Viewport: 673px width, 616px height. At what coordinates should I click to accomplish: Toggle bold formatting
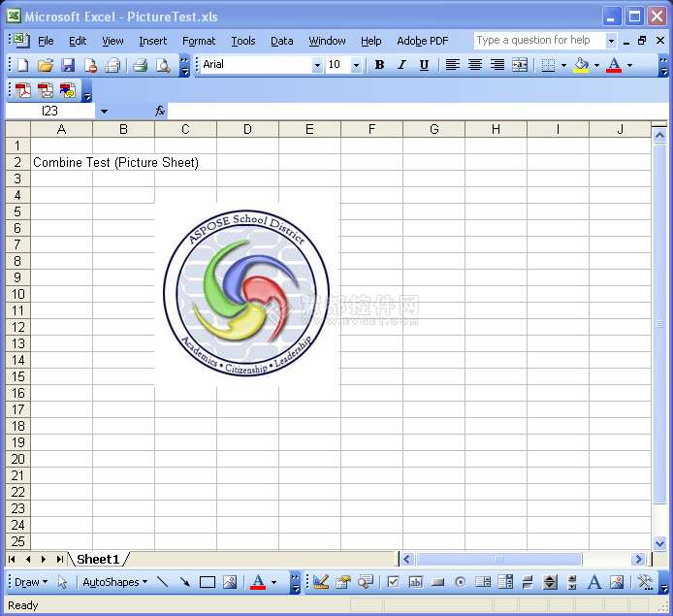[379, 65]
